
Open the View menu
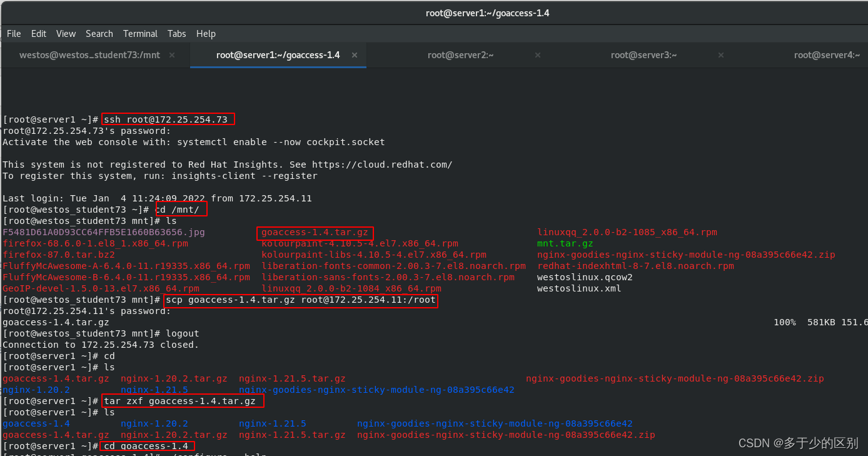(66, 34)
